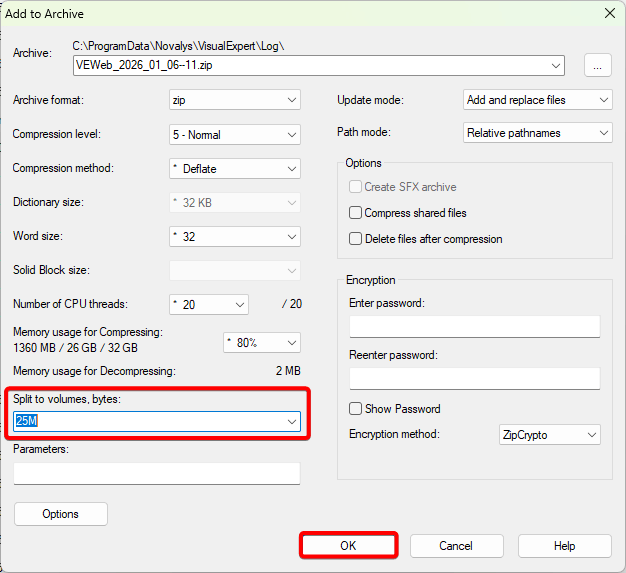
Task: Change Number of CPU threads dropdown
Action: coord(208,304)
